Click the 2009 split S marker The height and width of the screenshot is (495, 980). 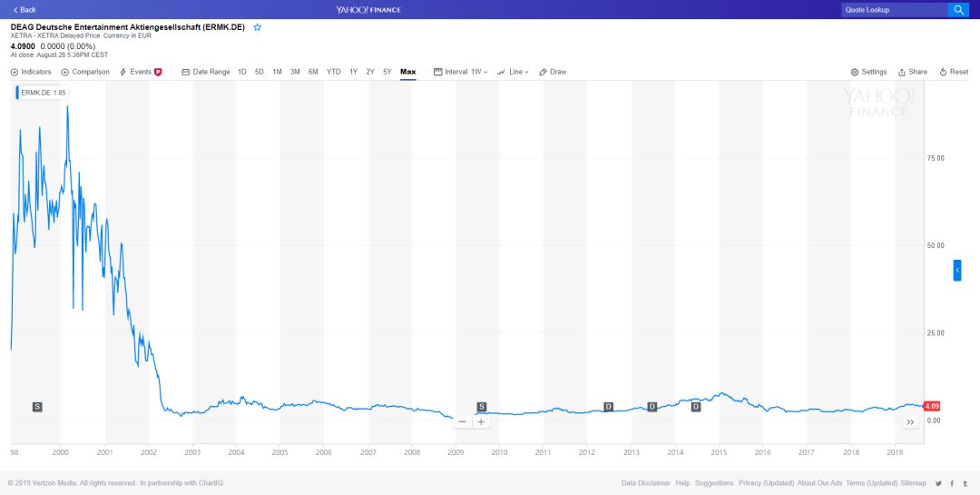(481, 407)
